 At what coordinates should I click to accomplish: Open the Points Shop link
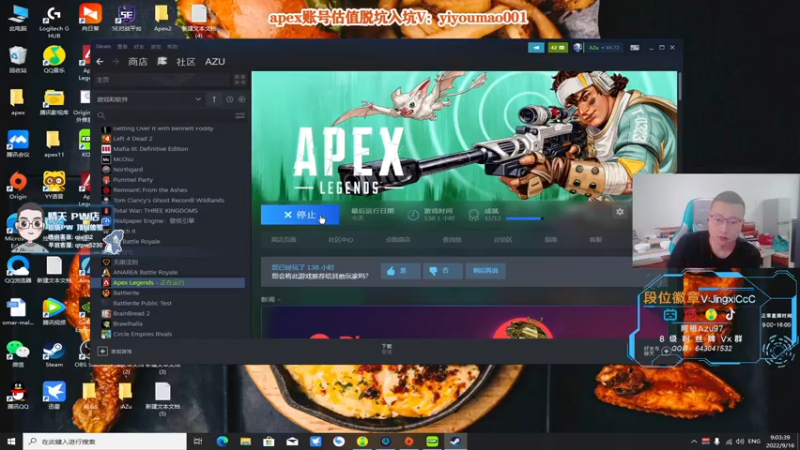pos(397,240)
